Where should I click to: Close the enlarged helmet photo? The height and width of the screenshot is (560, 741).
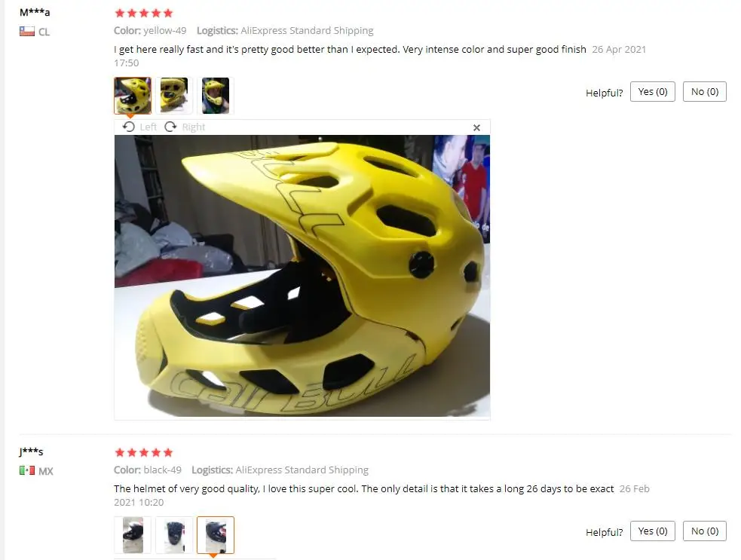coord(476,127)
